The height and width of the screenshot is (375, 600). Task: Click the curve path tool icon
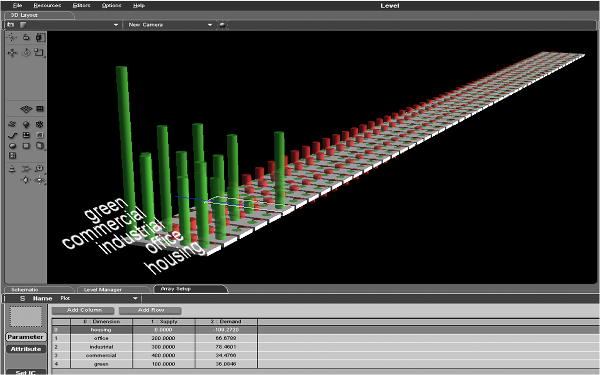click(x=12, y=135)
